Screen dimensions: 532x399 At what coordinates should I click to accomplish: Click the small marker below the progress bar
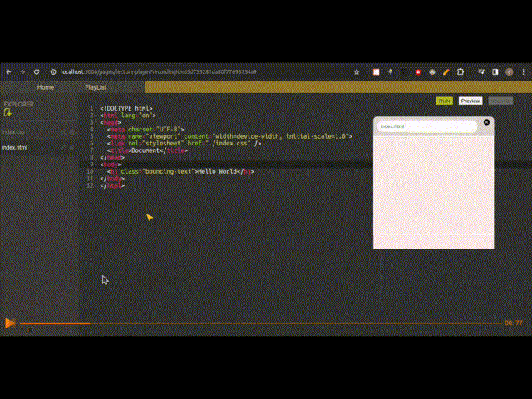[30, 330]
